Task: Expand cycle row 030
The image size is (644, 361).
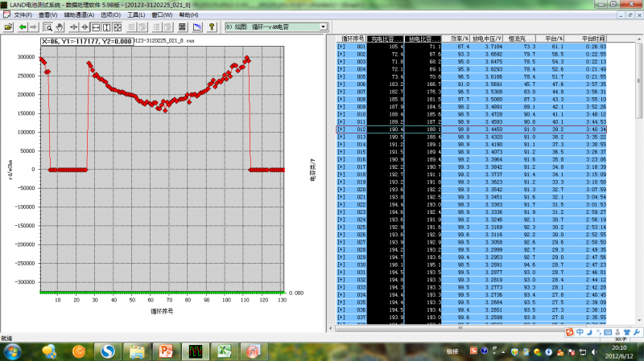Action: pos(341,265)
